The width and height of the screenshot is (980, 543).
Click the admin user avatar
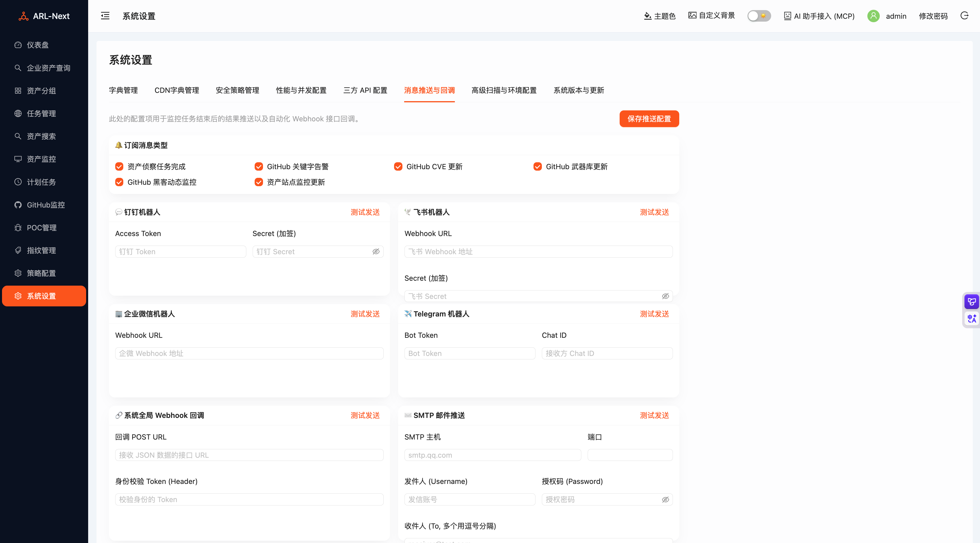tap(873, 16)
